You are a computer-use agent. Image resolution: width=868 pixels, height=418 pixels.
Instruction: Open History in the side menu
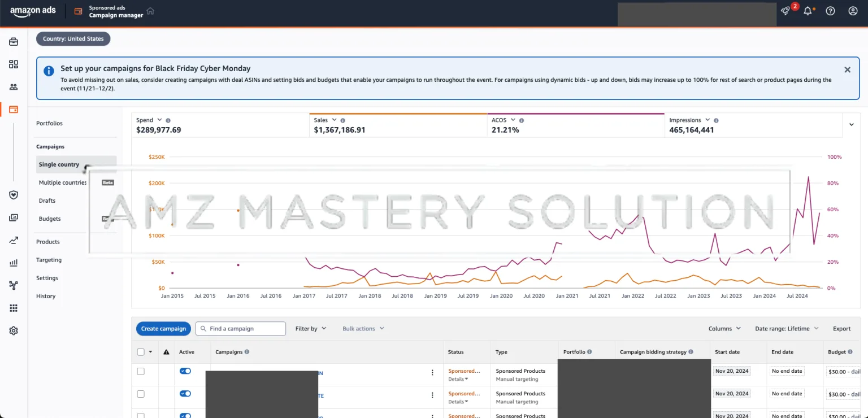tap(46, 296)
